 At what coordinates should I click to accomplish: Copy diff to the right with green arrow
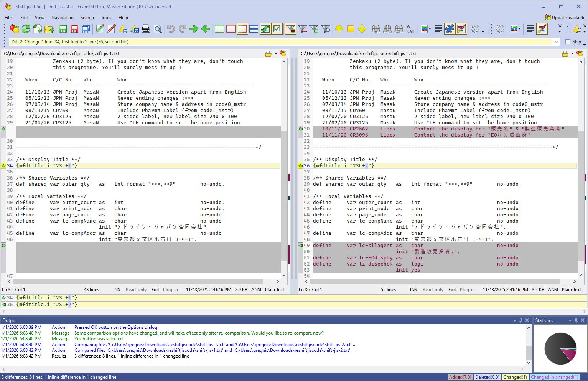pyautogui.click(x=194, y=29)
